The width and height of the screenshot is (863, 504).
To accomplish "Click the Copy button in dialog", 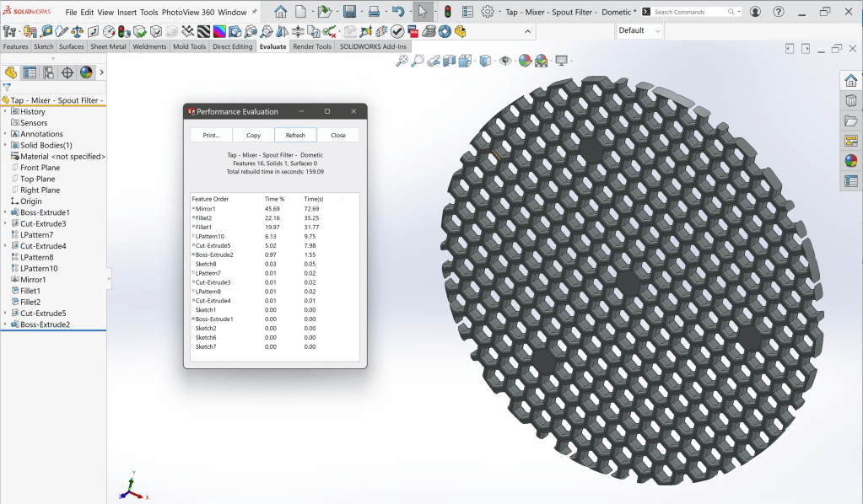I will click(x=253, y=135).
